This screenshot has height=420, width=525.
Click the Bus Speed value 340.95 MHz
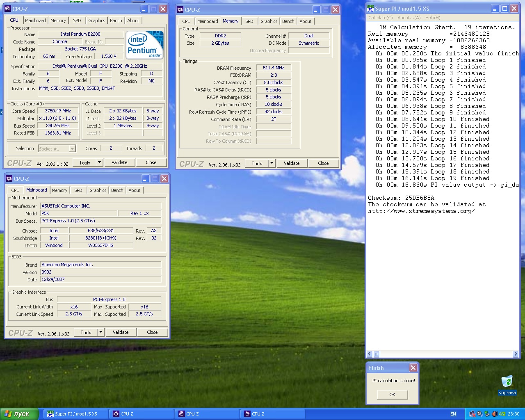pyautogui.click(x=58, y=126)
